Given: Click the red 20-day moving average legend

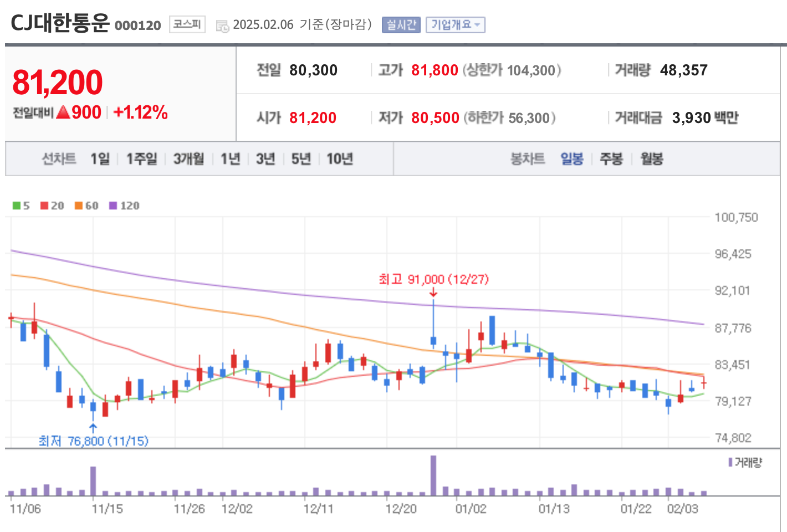Looking at the screenshot, I should [x=52, y=206].
